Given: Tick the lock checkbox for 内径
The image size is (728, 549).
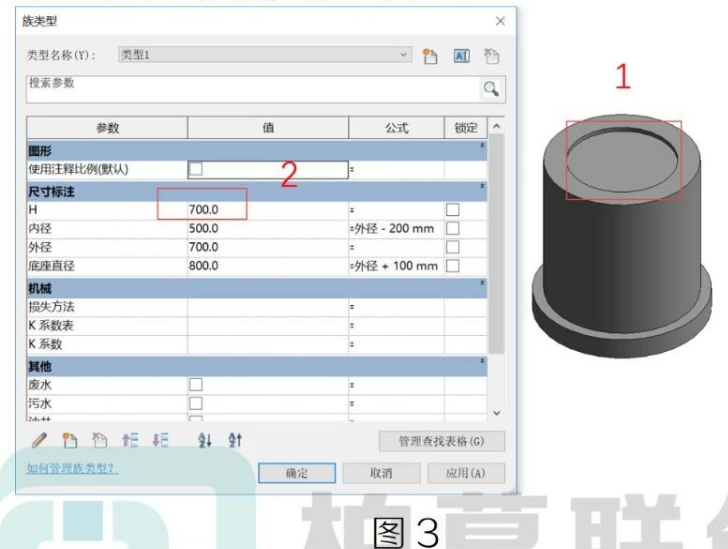Looking at the screenshot, I should point(453,229).
